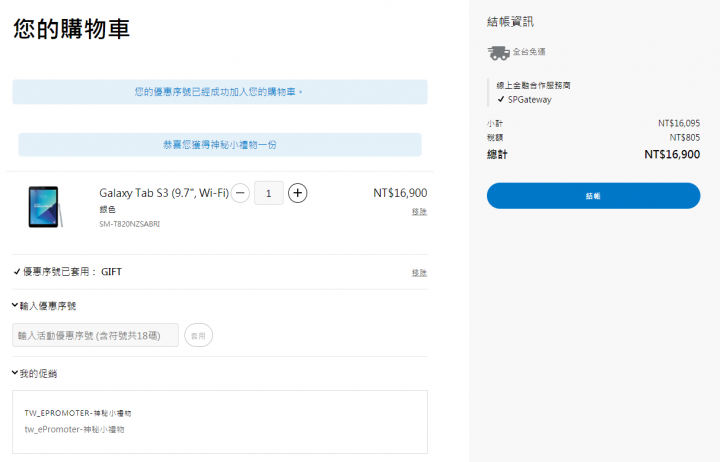Click the 結帳資訊 heading

510,22
